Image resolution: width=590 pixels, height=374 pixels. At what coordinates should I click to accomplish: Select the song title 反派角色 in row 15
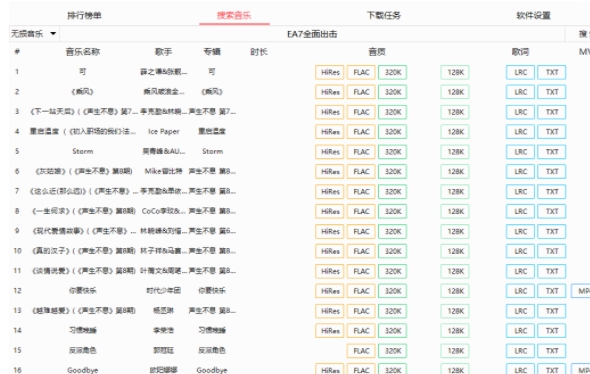pyautogui.click(x=83, y=350)
